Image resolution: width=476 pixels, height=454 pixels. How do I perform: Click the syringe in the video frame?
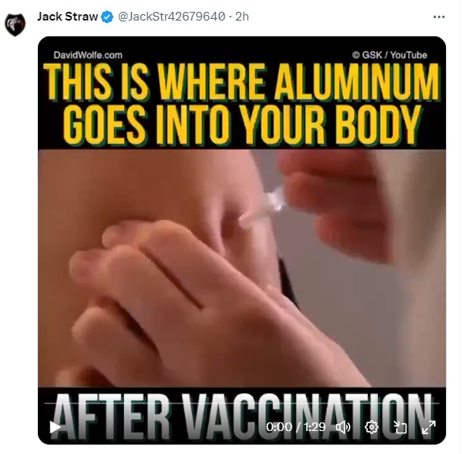[263, 209]
